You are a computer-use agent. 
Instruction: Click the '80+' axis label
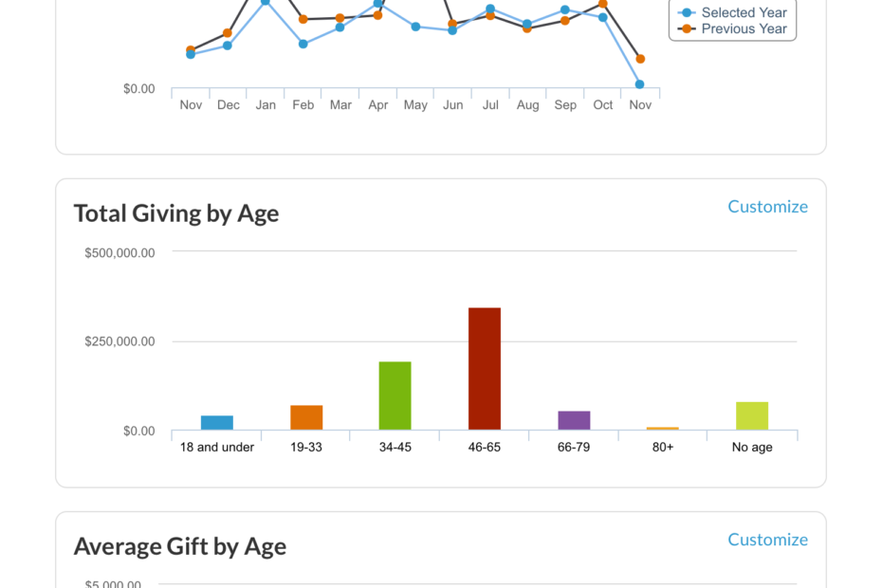click(x=663, y=448)
